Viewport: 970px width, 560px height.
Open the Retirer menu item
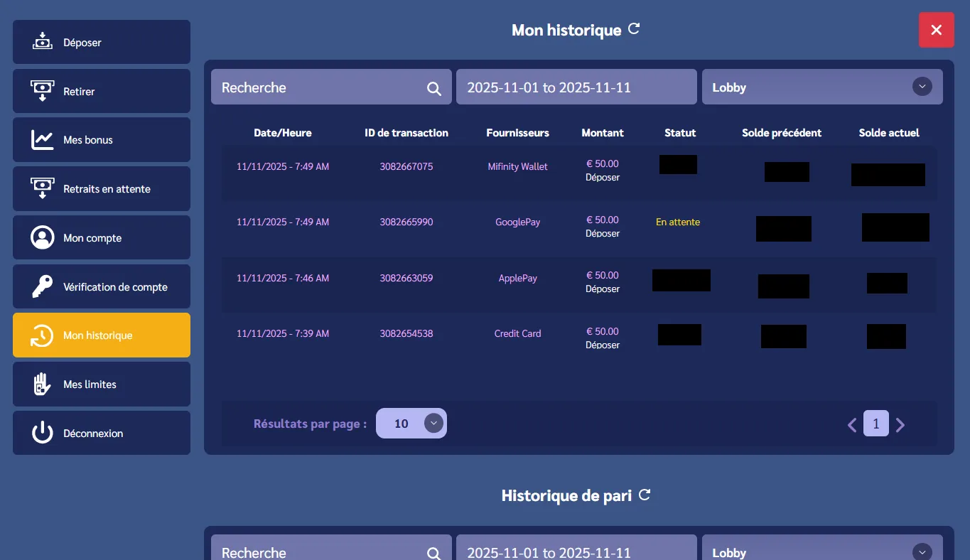pyautogui.click(x=102, y=91)
